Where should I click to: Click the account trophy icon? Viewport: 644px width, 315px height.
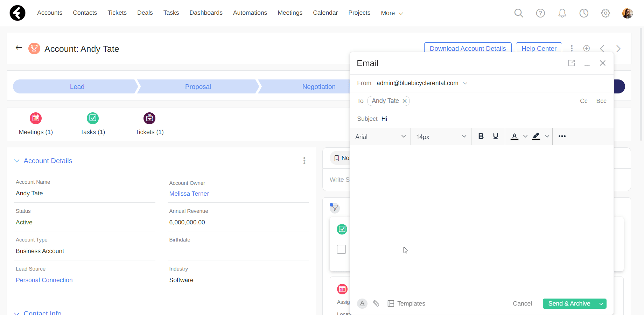[x=34, y=48]
